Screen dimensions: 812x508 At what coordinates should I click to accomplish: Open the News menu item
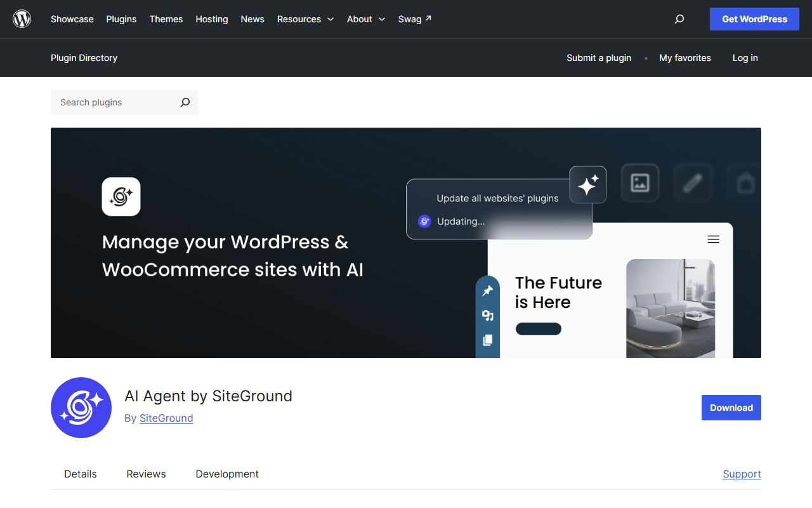(252, 19)
